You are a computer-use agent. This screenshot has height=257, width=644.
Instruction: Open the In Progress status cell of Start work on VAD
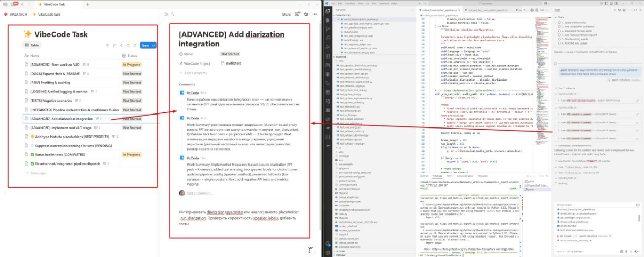(131, 64)
